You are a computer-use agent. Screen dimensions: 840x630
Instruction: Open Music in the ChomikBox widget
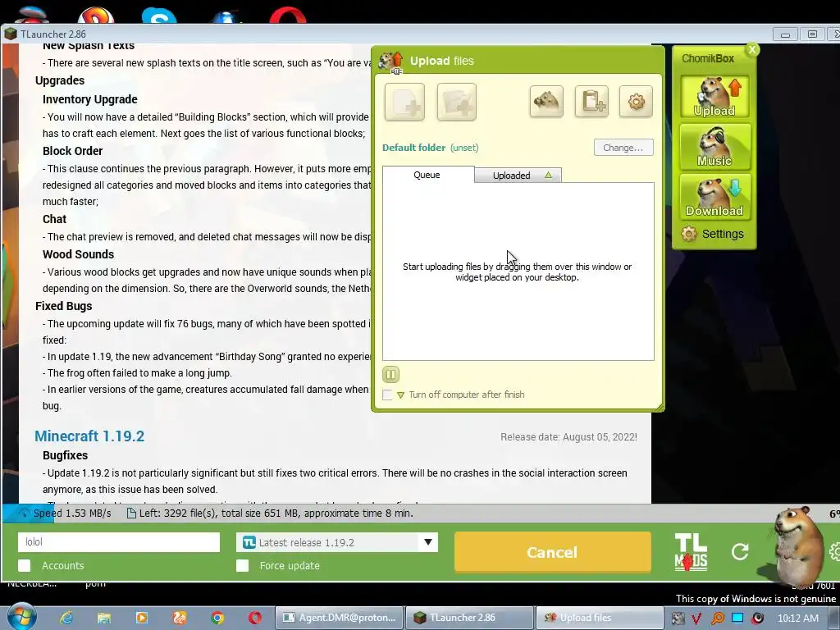(x=714, y=146)
